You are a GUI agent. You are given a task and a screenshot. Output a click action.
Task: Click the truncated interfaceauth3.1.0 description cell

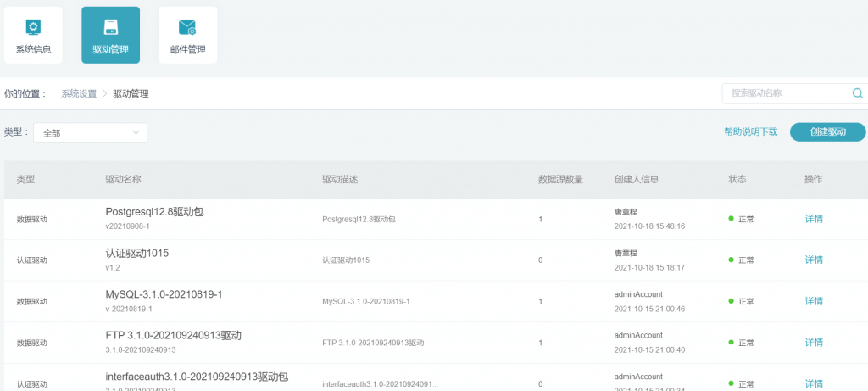(x=381, y=384)
